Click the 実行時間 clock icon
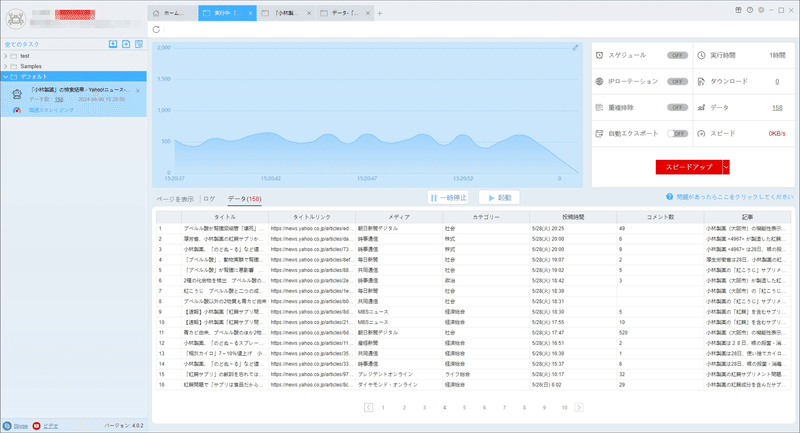The height and width of the screenshot is (433, 800). (701, 55)
